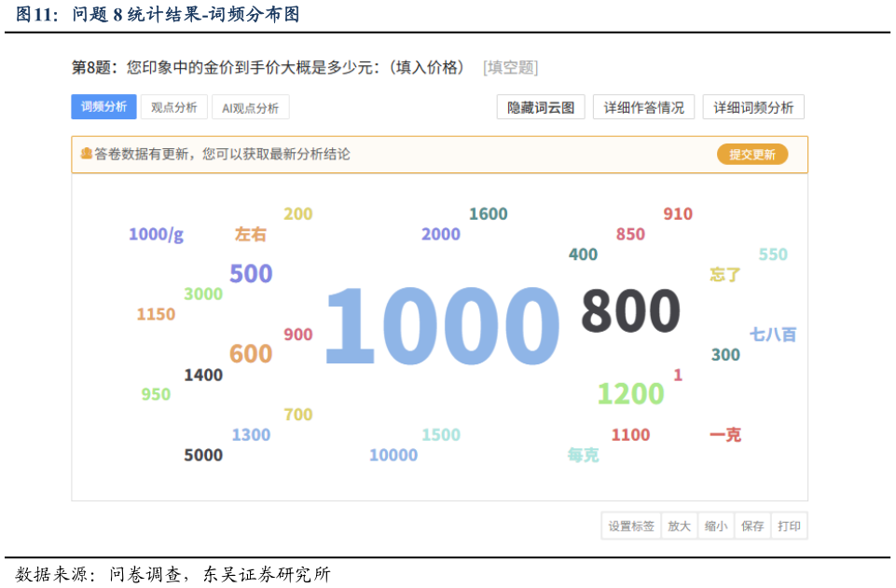Click the teal word 300
Viewport: 896px width, 588px height.
point(725,354)
